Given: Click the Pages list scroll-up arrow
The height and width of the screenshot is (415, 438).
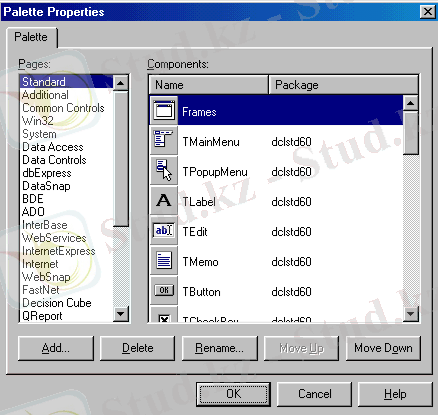Looking at the screenshot, I should click(x=120, y=82).
